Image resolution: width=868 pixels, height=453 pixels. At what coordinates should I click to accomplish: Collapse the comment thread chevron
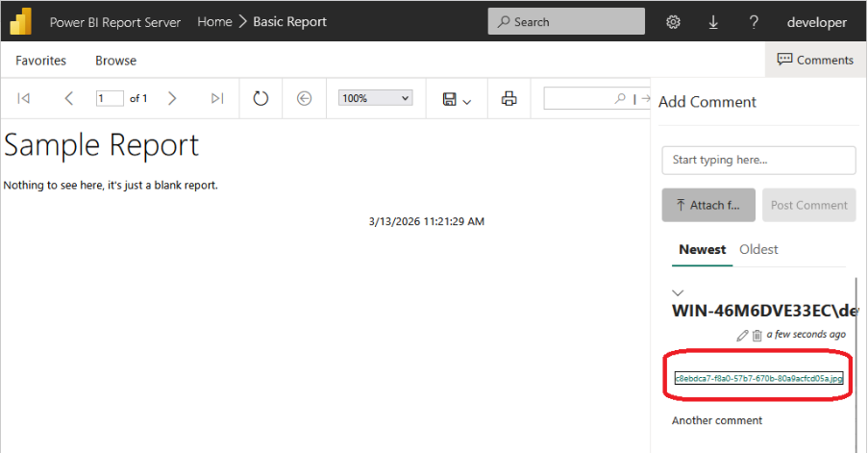coord(678,292)
